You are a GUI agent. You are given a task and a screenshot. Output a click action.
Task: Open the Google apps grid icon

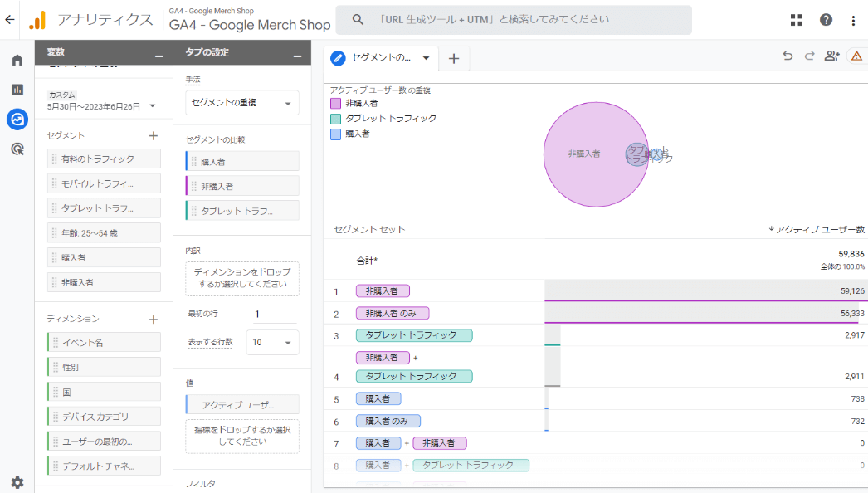coord(797,20)
